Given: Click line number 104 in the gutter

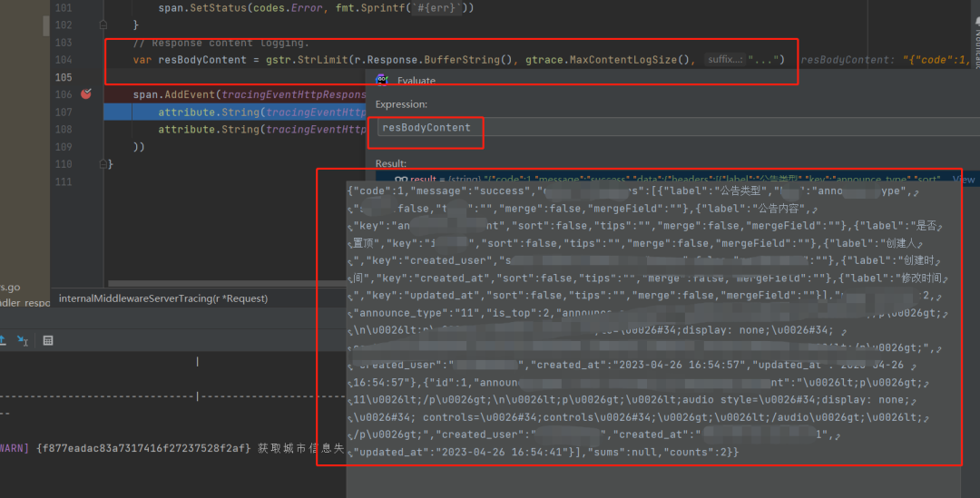Looking at the screenshot, I should 64,59.
